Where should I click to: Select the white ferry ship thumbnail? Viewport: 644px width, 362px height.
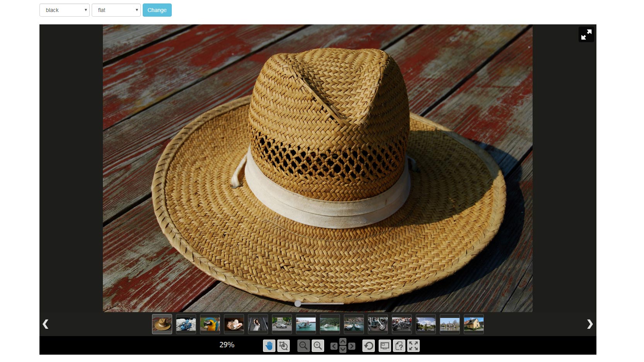click(330, 324)
